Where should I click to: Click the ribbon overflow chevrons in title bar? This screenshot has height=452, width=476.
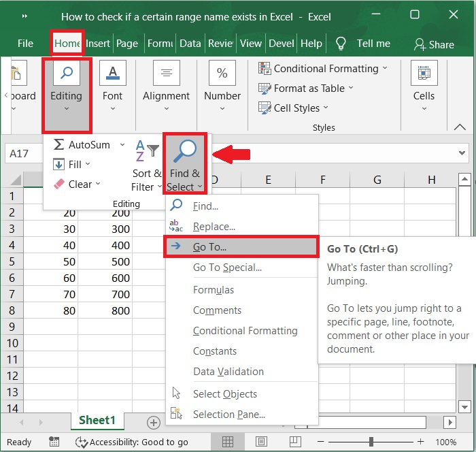[24, 16]
